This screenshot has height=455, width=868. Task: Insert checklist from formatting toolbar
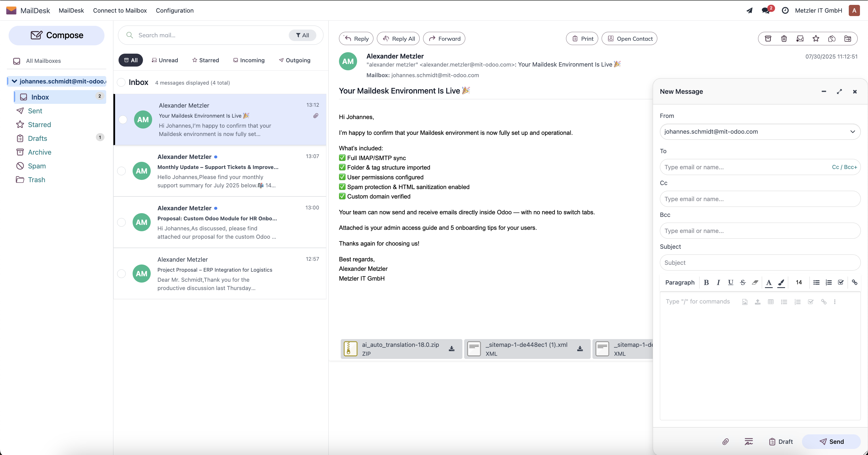coord(841,282)
